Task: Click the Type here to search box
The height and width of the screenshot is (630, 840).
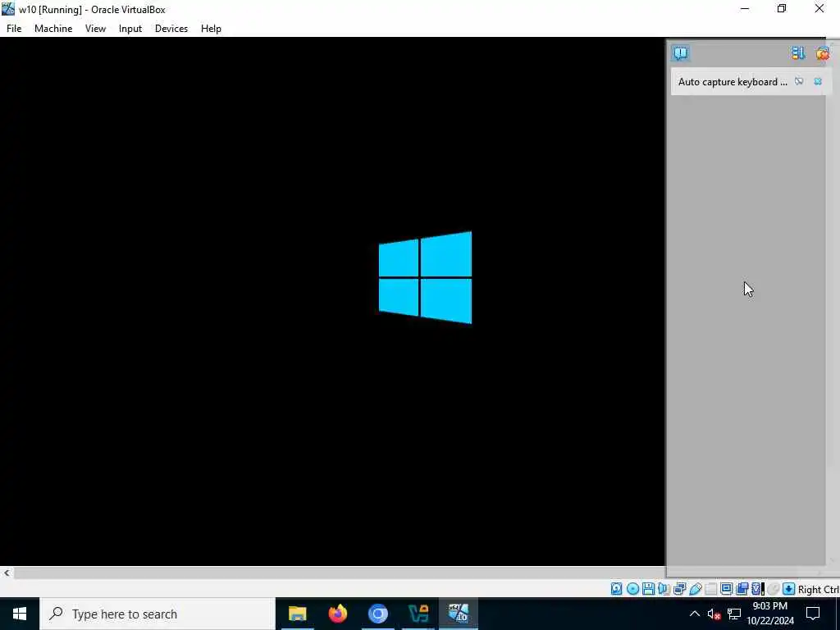Action: tap(157, 614)
